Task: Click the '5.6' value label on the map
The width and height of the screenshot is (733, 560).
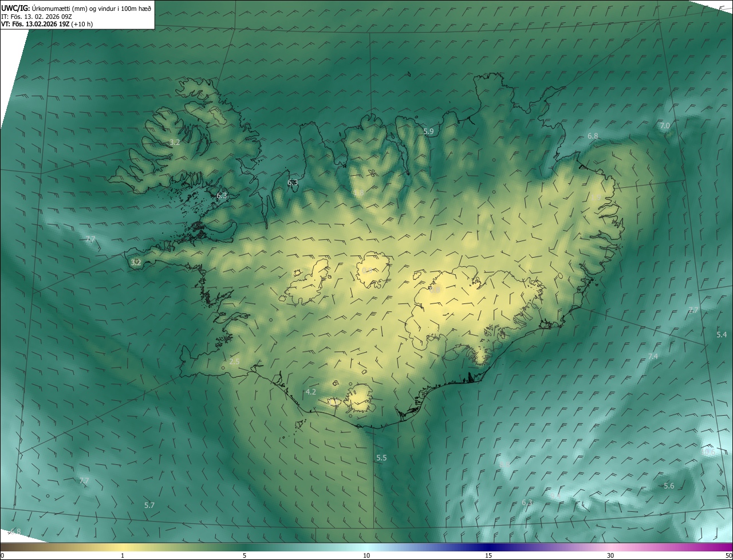Action: [x=669, y=486]
